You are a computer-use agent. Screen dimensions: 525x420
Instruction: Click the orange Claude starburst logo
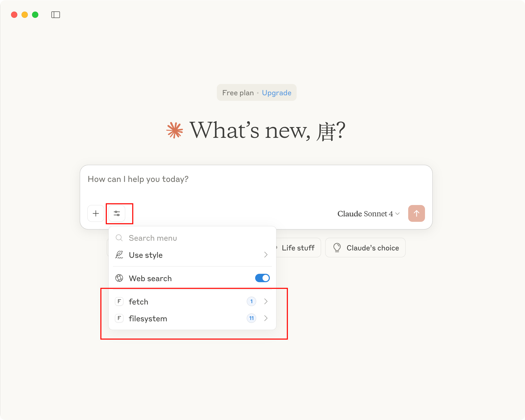tap(175, 130)
